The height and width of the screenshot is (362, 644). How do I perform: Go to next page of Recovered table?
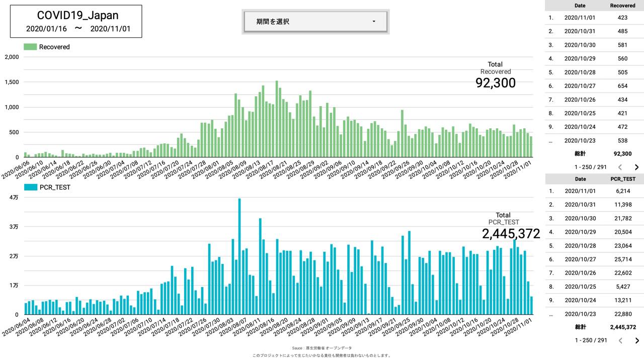(x=636, y=167)
